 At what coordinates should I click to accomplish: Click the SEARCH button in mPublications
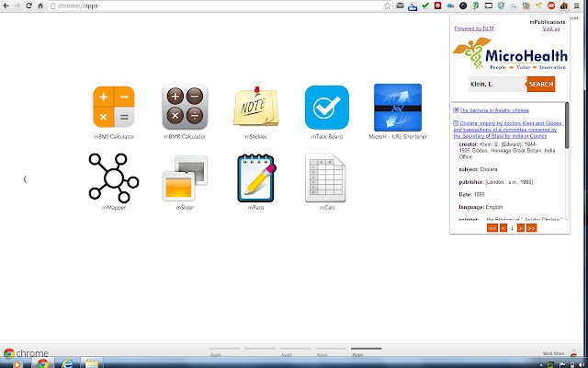[x=541, y=84]
